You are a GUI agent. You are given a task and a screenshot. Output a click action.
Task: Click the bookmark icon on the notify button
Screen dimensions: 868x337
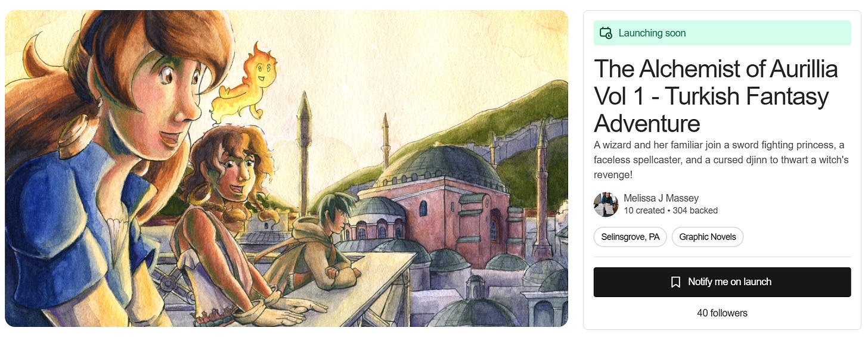(675, 282)
